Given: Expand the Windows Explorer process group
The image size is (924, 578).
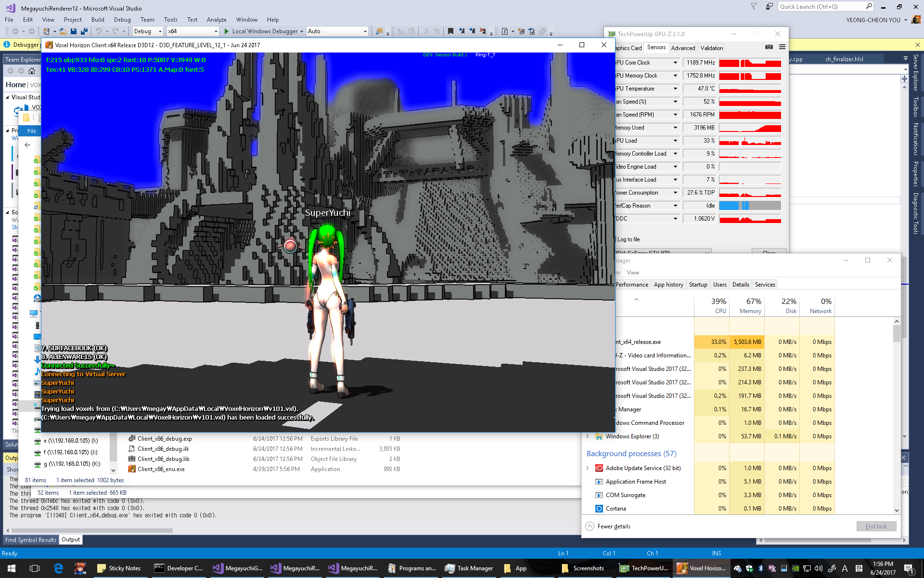Looking at the screenshot, I should coord(588,436).
